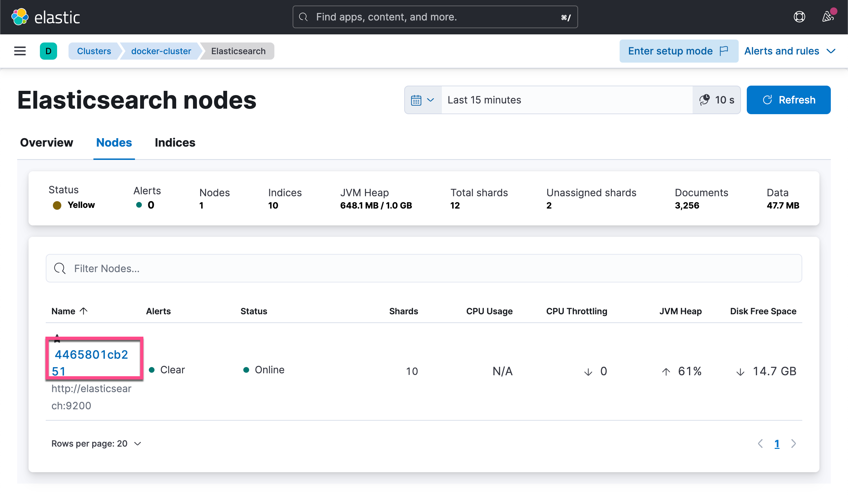Expand the Alerts and rules menu
Screen dimensions: 848x504
point(790,51)
